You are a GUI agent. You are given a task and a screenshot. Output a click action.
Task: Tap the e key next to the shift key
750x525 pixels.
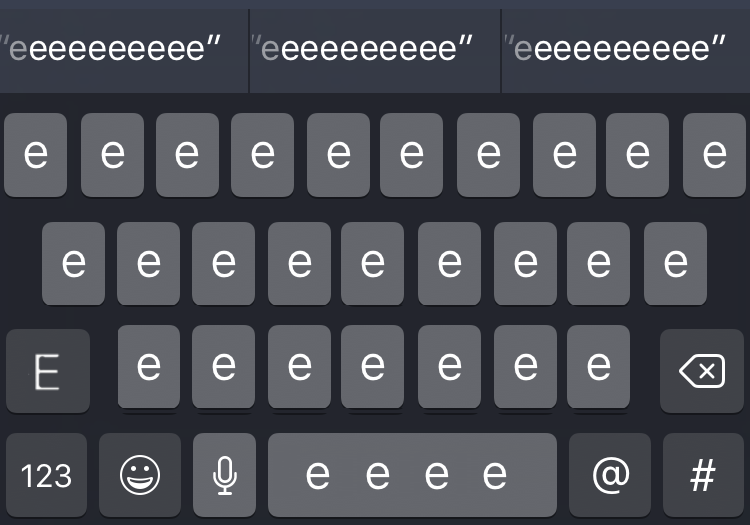(149, 367)
